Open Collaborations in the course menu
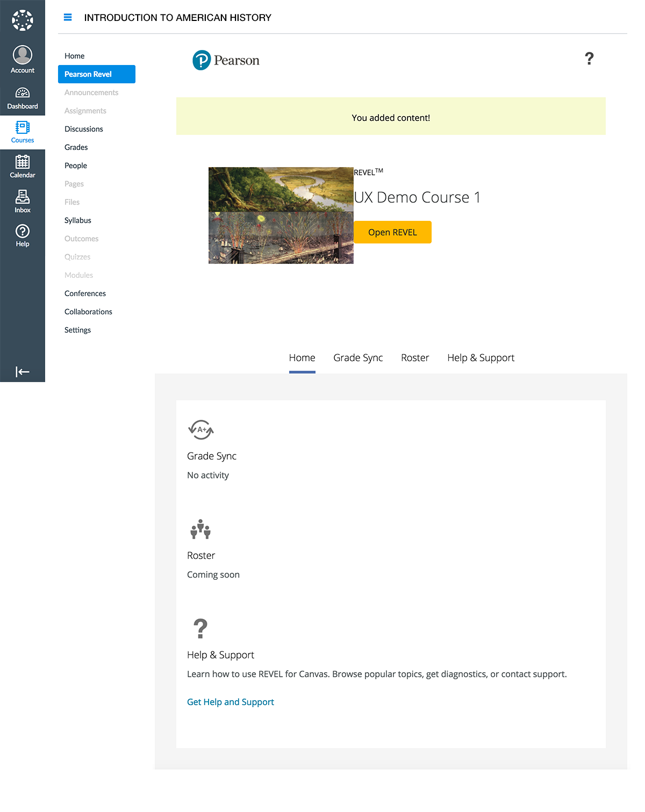645x812 pixels. pyautogui.click(x=89, y=312)
